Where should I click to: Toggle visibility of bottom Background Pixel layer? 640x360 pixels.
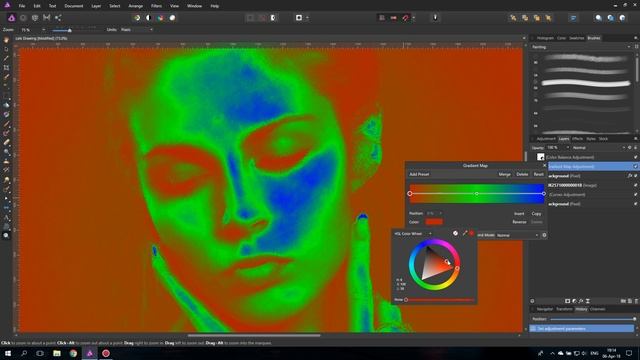(x=636, y=204)
